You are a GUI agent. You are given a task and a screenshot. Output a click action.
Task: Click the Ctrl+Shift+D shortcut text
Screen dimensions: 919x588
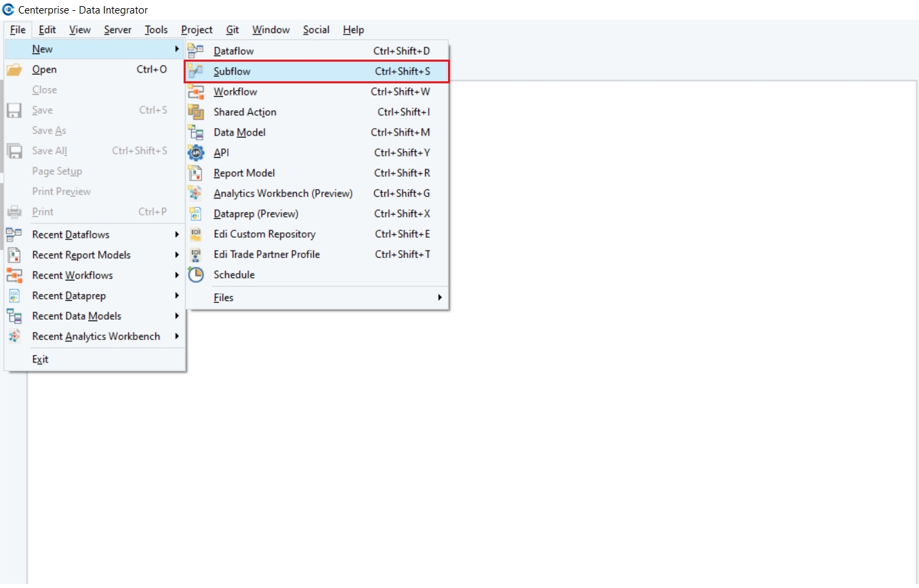click(402, 51)
